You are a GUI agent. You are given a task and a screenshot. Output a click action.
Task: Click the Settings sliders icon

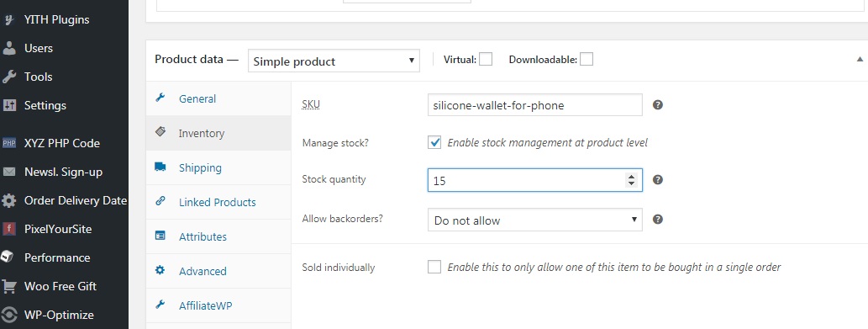pos(9,105)
